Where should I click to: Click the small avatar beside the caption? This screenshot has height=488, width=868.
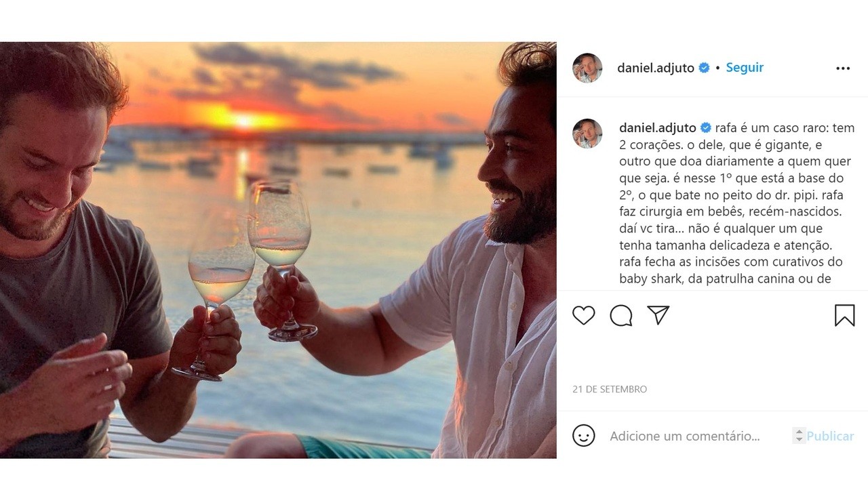click(x=587, y=133)
